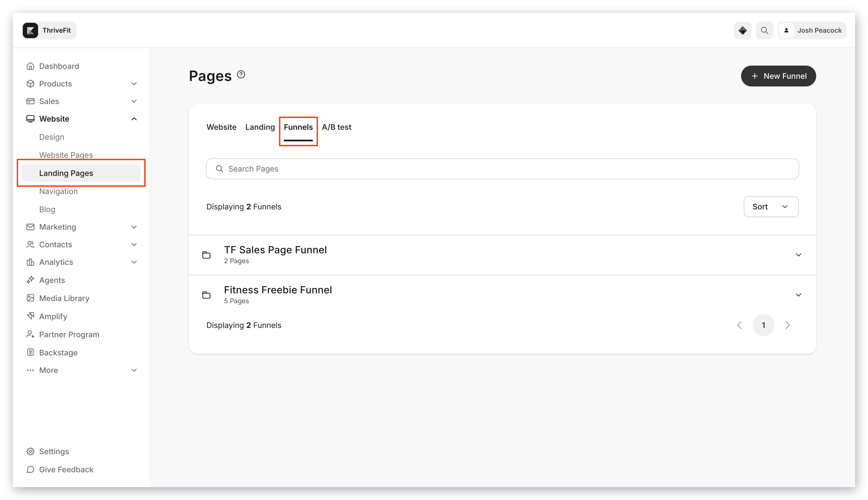Open the Media Library label

[64, 298]
